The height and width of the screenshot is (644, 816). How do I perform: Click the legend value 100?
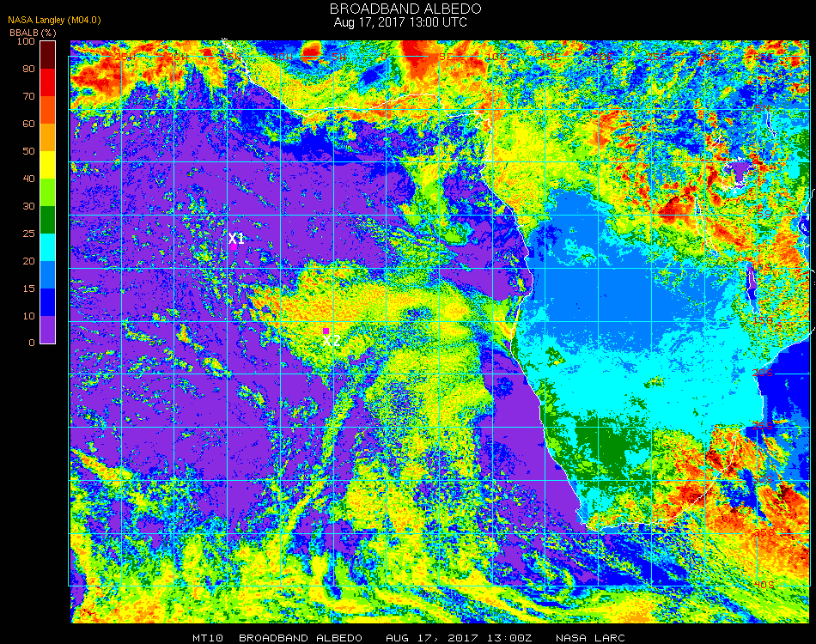pos(26,41)
